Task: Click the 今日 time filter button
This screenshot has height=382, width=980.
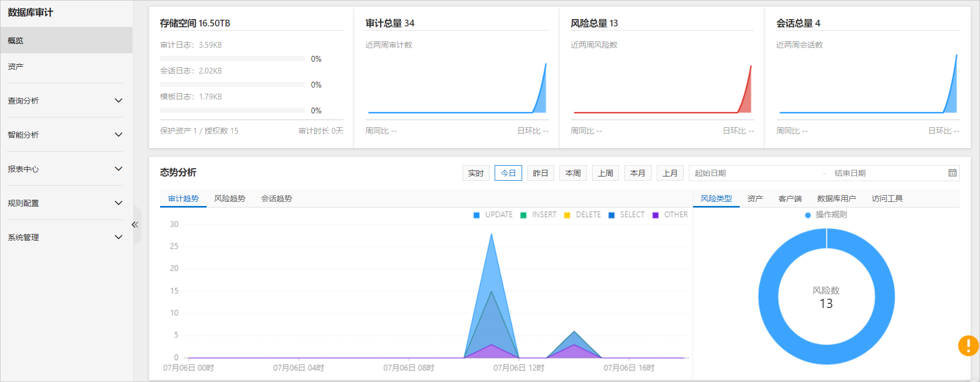Action: tap(508, 173)
